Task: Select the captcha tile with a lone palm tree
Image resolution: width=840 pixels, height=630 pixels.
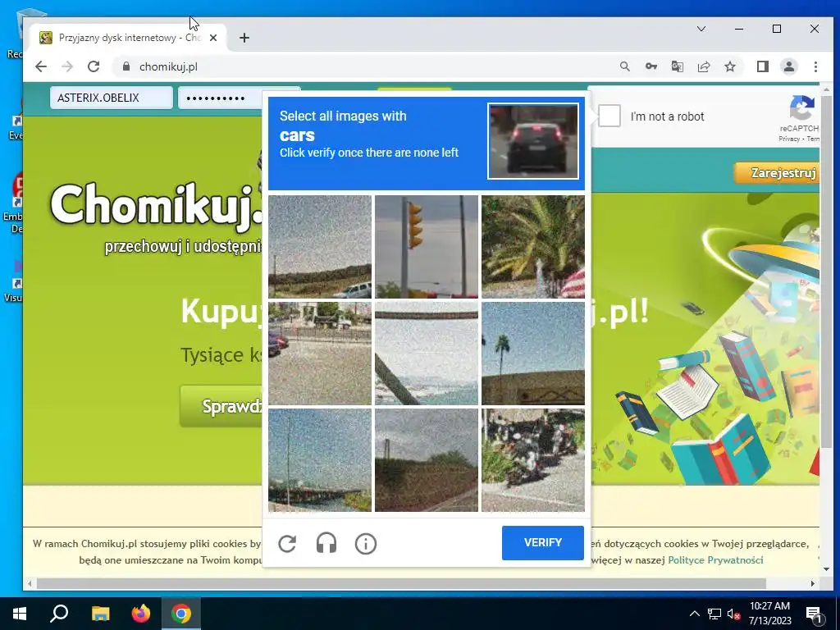Action: click(533, 354)
